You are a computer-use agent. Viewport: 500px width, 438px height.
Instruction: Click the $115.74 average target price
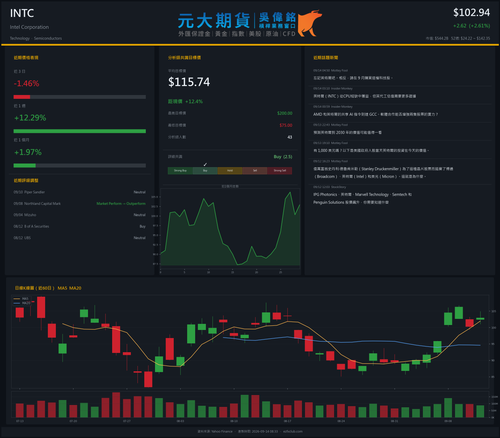189,82
